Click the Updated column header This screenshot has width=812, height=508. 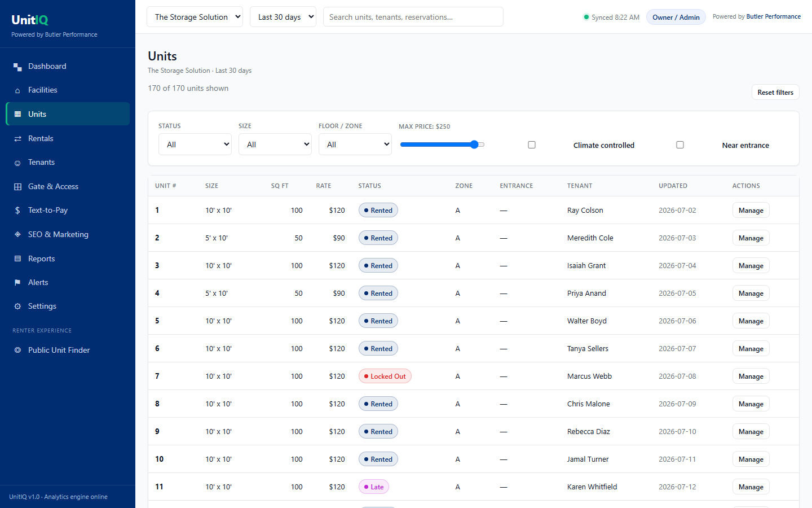tap(673, 186)
